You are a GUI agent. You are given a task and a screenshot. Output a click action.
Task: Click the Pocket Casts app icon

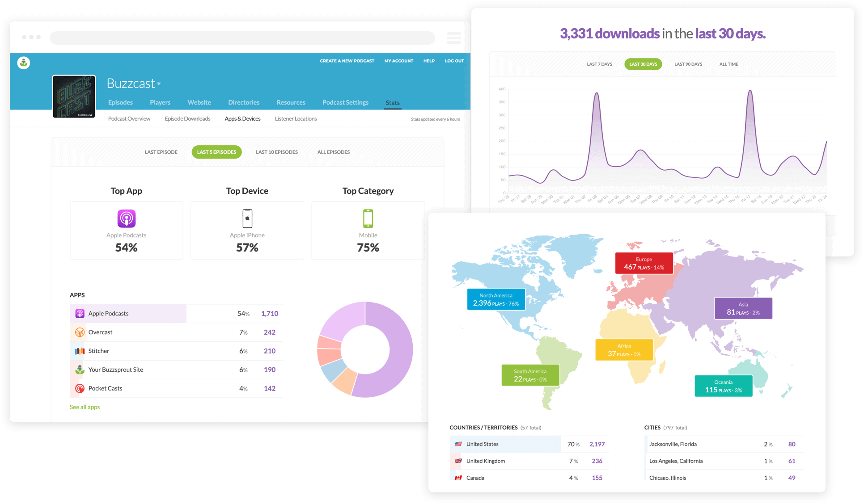click(80, 388)
